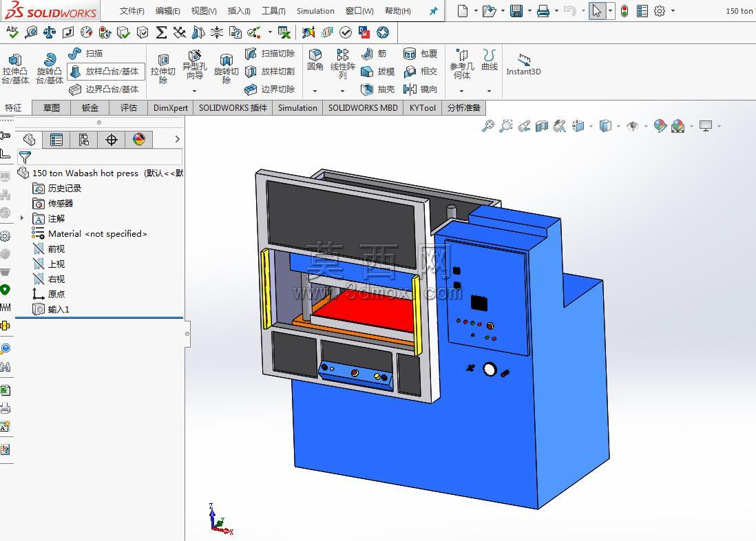Switch to the 草图 (Sketch) tab

point(52,107)
